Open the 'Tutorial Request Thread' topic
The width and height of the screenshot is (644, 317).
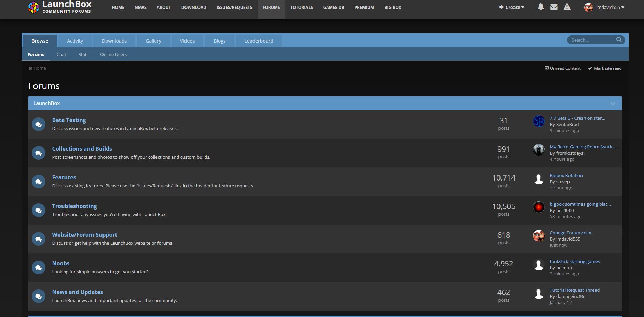[x=575, y=290]
